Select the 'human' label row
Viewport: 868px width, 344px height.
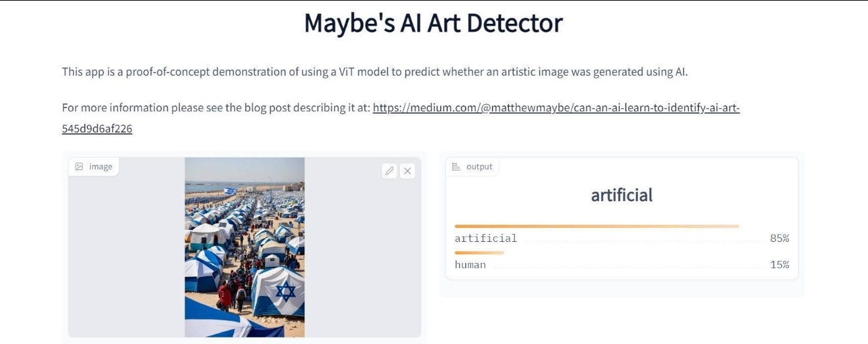point(470,265)
